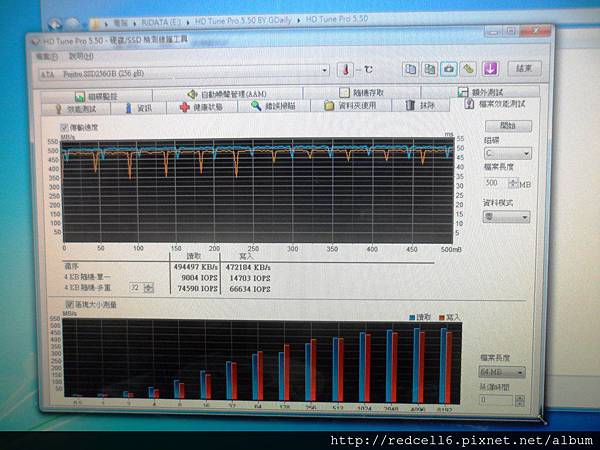Image resolution: width=600 pixels, height=450 pixels.
Task: Switch to the 隨機存取 random access tab
Action: coord(362,93)
